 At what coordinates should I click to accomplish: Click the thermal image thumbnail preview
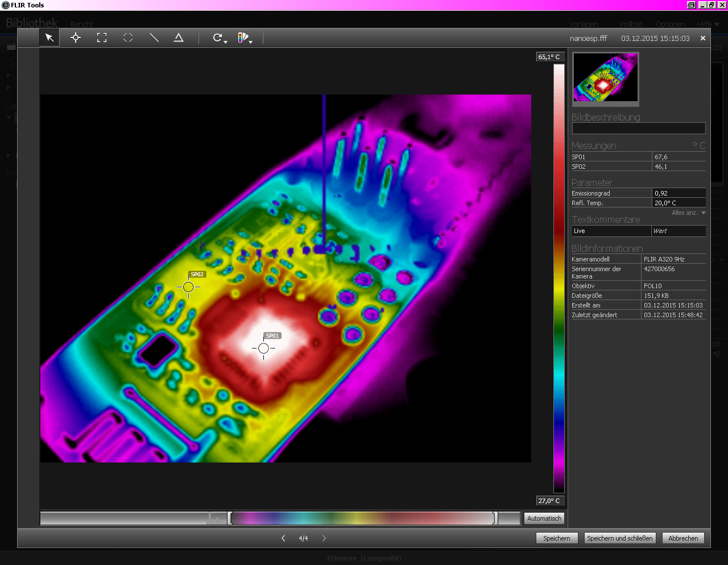tap(605, 79)
